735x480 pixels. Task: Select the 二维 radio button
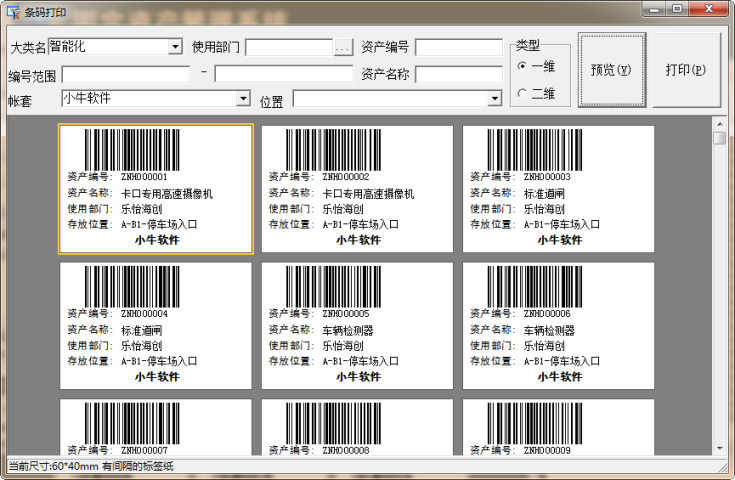[x=522, y=93]
